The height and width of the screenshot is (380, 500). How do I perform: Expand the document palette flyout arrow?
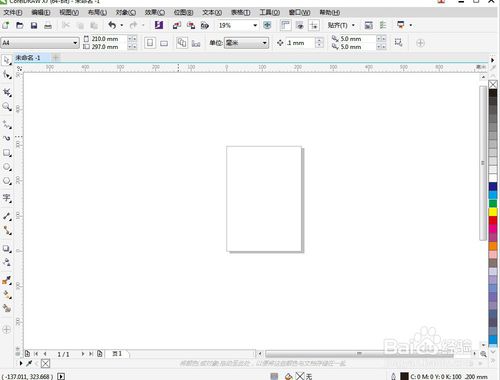tap(21, 363)
